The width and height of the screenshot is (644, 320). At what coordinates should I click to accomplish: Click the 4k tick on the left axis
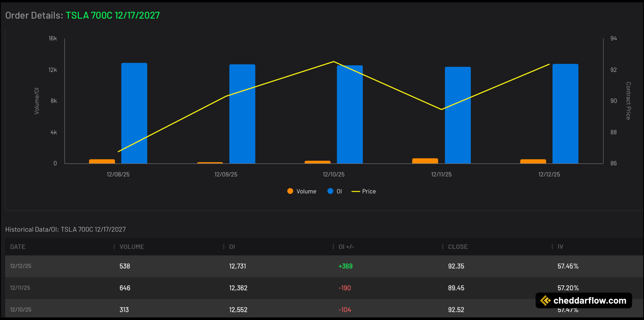[54, 132]
